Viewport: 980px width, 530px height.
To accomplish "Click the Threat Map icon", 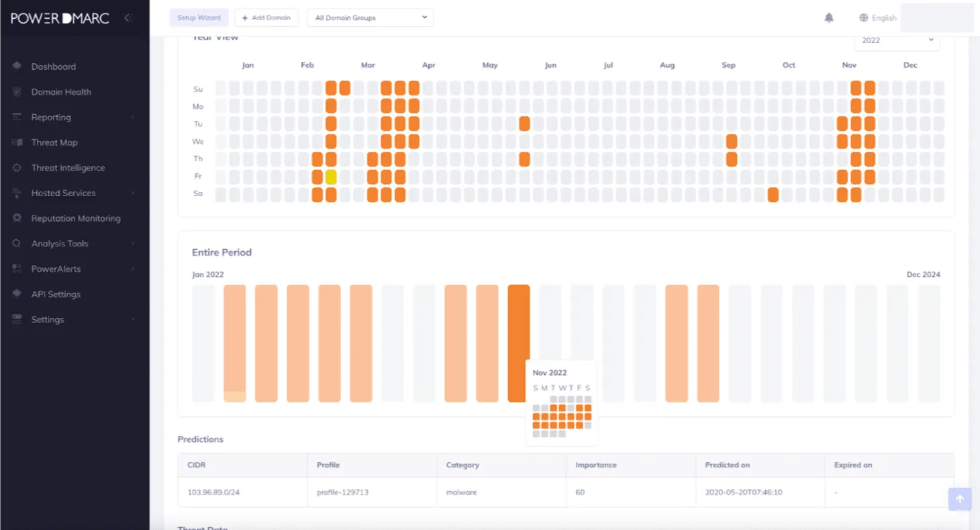I will (x=17, y=142).
